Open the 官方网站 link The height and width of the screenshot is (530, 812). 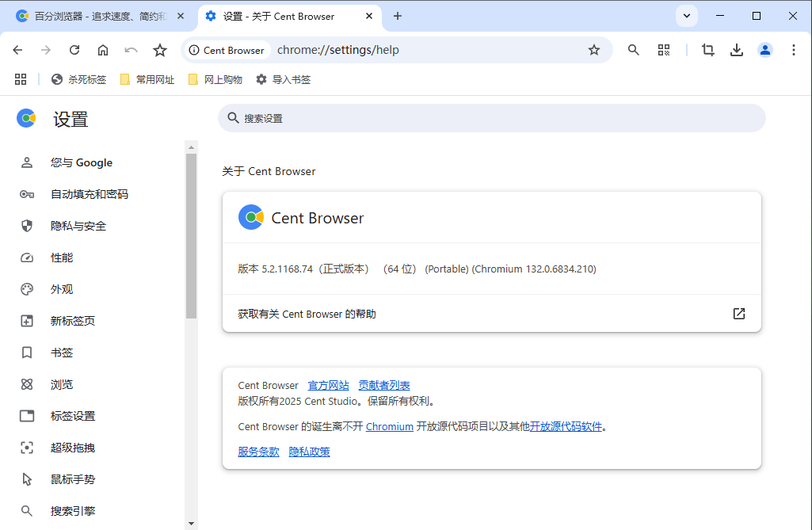pyautogui.click(x=328, y=386)
